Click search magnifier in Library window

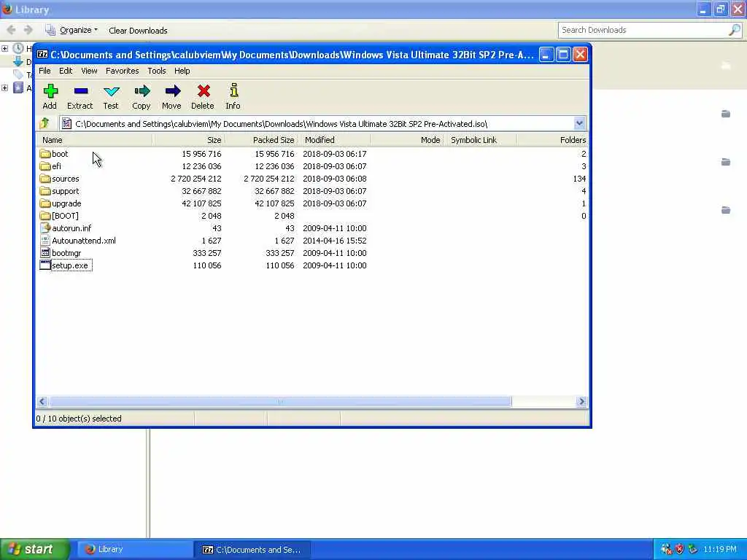[735, 30]
